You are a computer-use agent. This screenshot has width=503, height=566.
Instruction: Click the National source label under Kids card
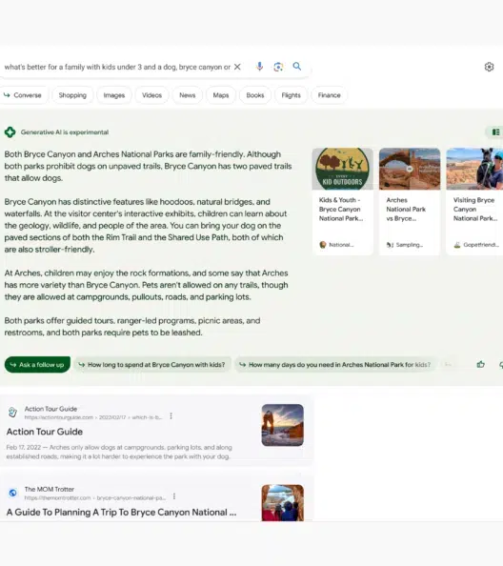click(337, 245)
